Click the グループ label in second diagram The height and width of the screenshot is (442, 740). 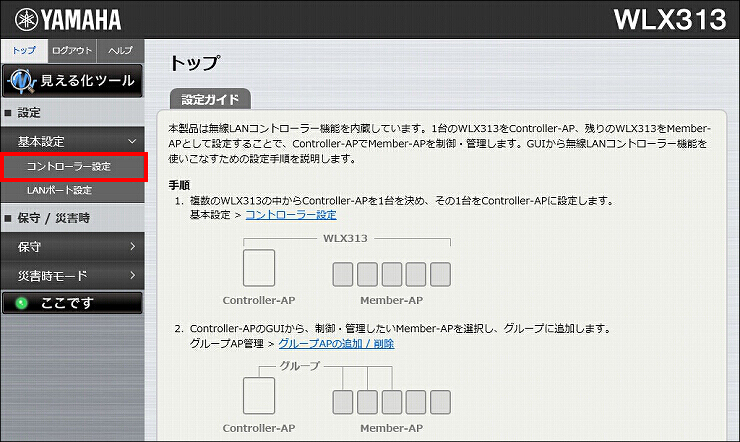[300, 366]
